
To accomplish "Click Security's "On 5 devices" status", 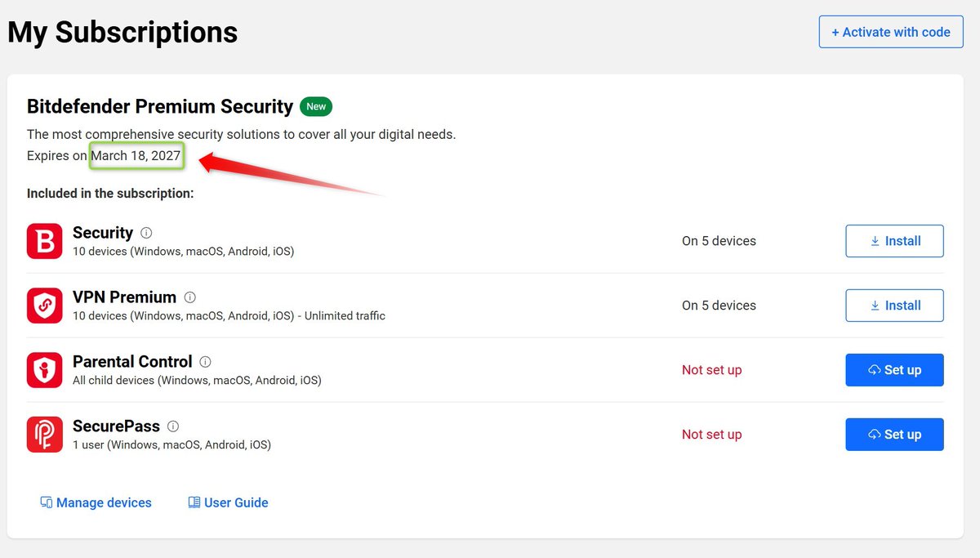I will pyautogui.click(x=719, y=241).
